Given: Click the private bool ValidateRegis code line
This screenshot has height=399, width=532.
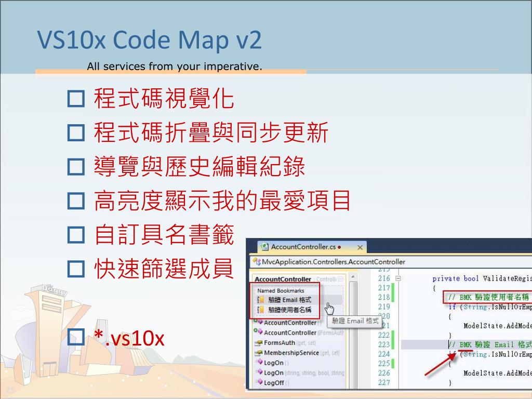Looking at the screenshot, I should pos(482,278).
